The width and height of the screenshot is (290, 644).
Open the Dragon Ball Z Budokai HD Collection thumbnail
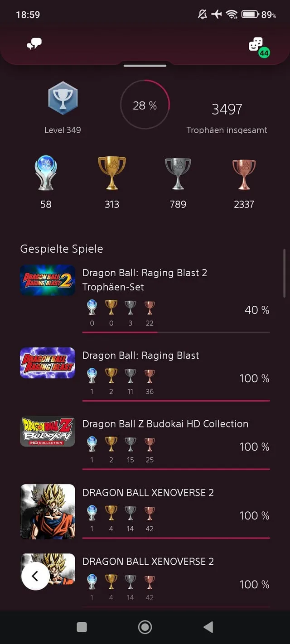click(48, 432)
